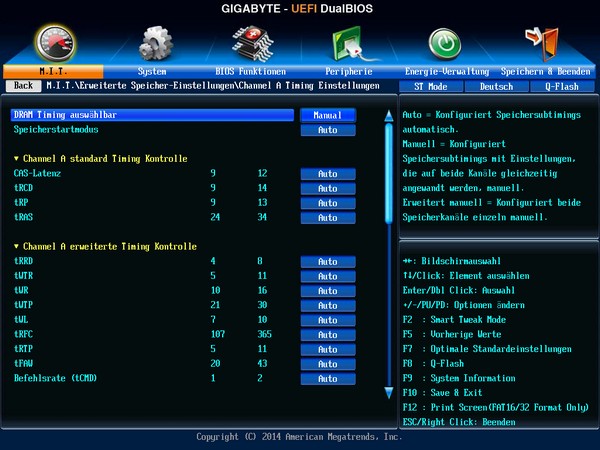This screenshot has width=600, height=450.
Task: Click the scrollbar down arrow
Action: [389, 392]
